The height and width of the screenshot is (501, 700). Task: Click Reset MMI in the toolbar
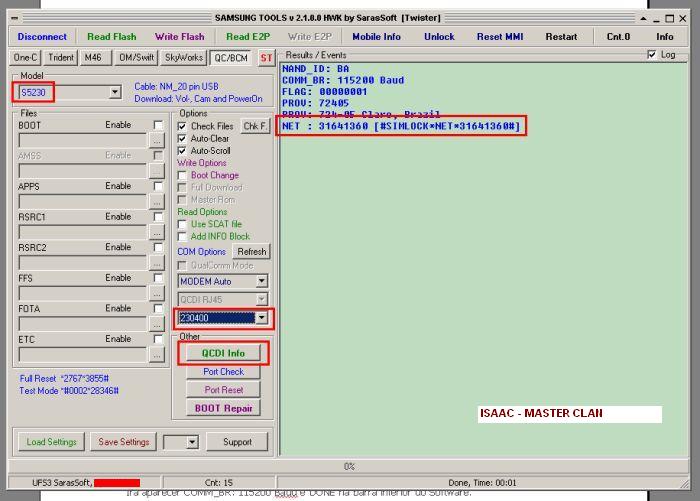(500, 37)
